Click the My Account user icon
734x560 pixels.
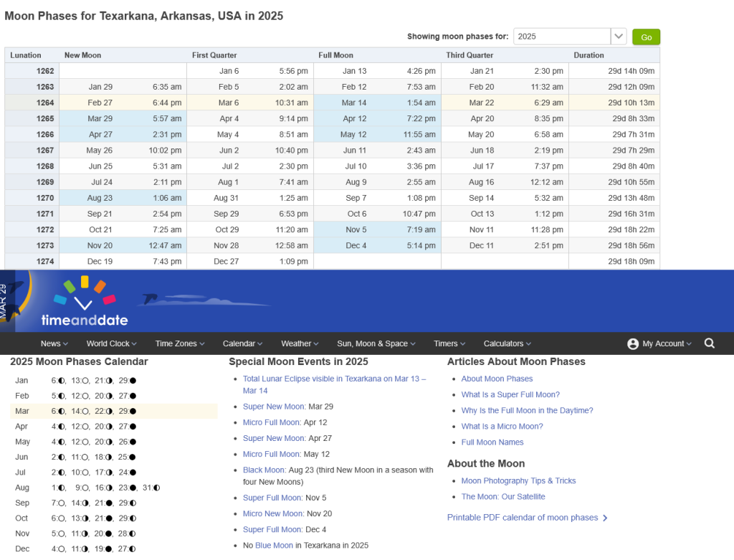coord(632,344)
